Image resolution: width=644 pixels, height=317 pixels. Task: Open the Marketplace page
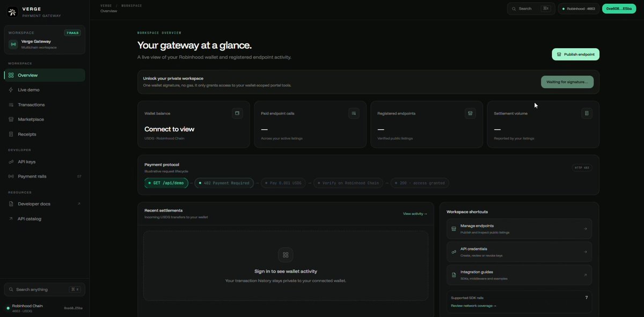[45, 120]
